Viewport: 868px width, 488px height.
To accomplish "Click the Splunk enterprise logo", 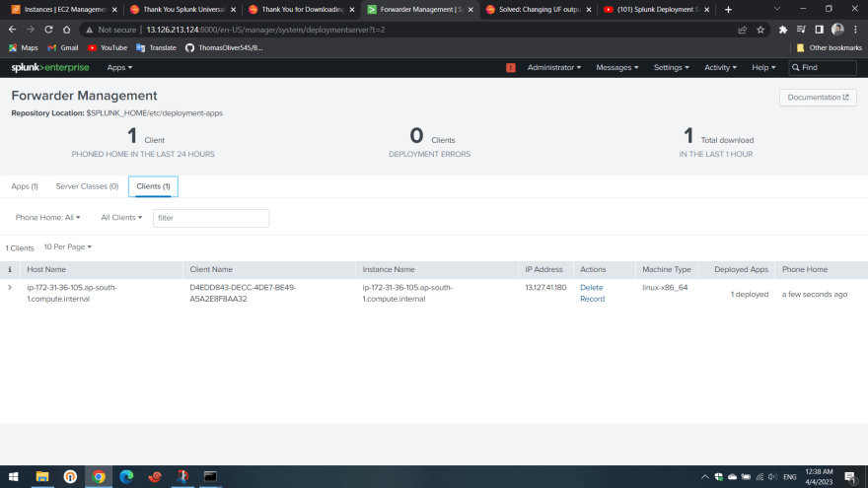I will [50, 67].
